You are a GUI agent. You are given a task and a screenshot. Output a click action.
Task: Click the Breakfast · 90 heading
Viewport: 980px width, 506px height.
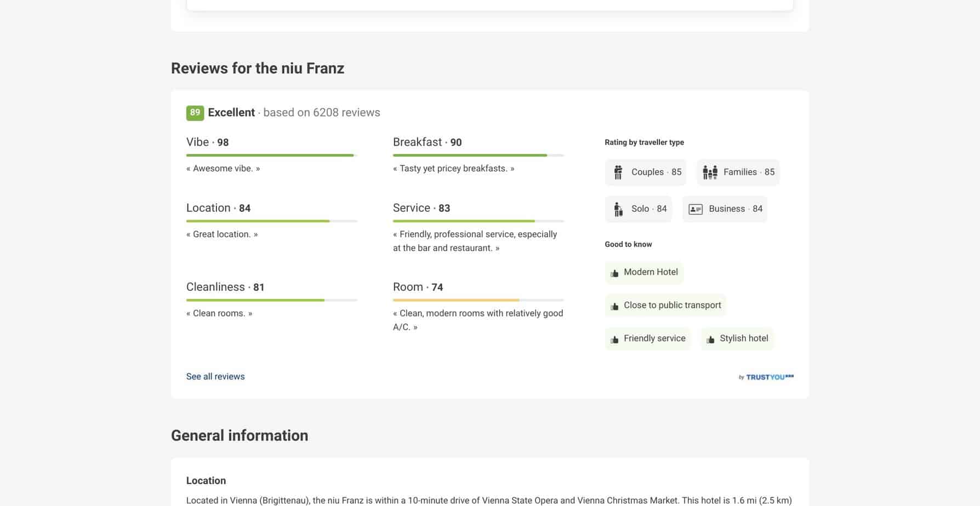coord(428,142)
